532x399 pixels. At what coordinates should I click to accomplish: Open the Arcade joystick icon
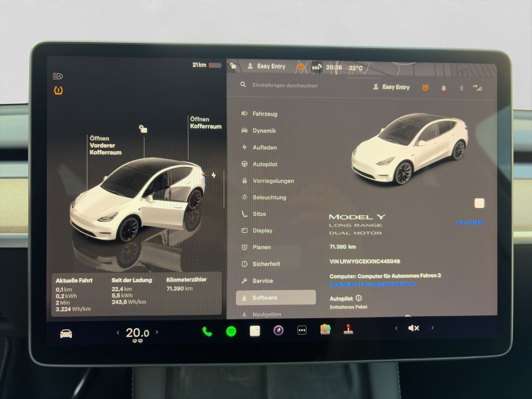348,329
